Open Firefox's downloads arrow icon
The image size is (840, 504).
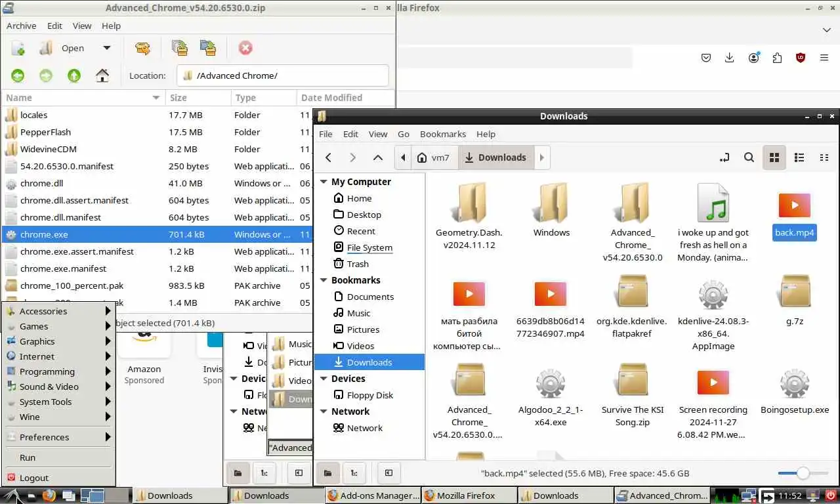point(730,58)
